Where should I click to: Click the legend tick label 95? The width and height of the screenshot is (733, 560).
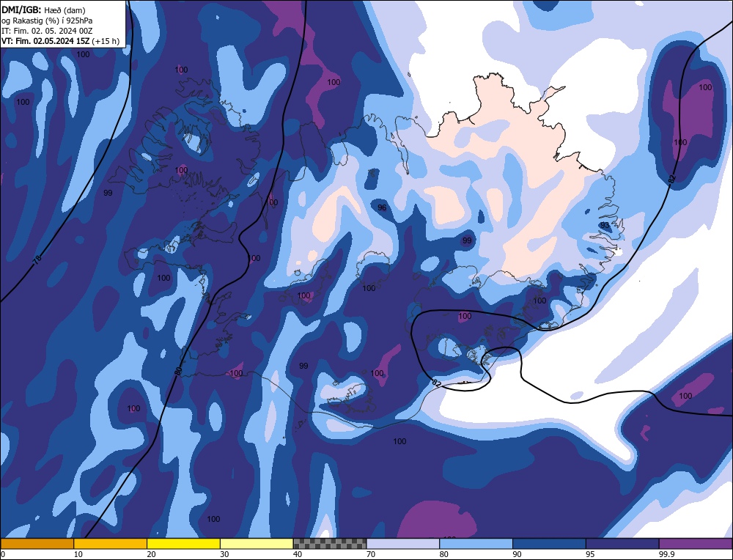(590, 554)
